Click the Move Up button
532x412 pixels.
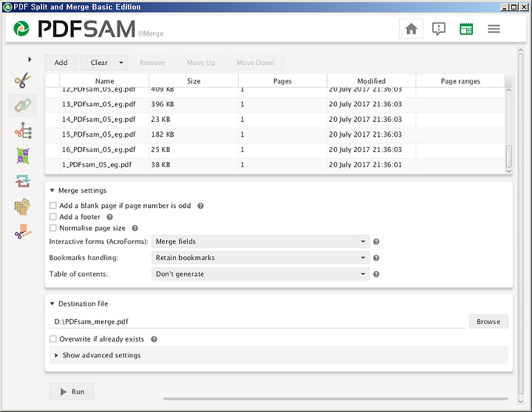coord(201,63)
